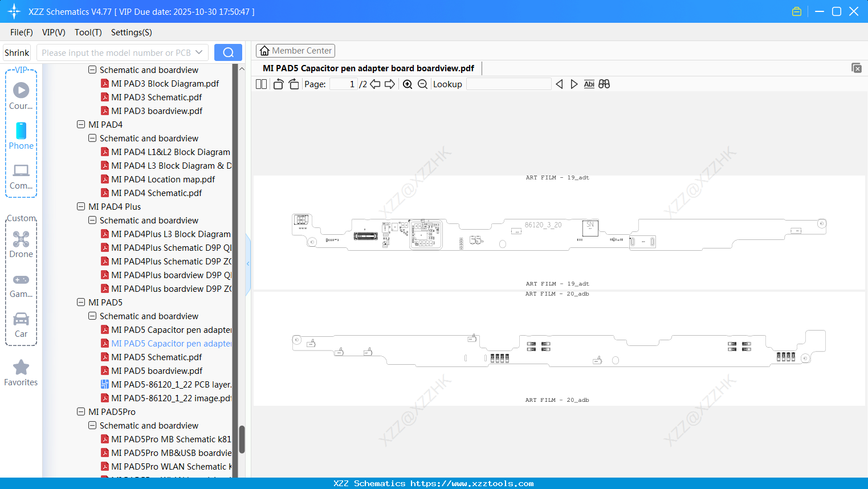
Task: Collapse the MI PAD4 Plus tree node
Action: pos(81,206)
